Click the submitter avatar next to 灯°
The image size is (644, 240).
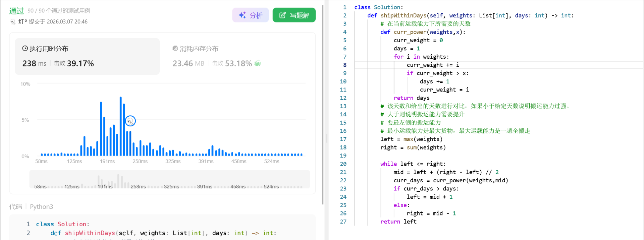point(13,22)
